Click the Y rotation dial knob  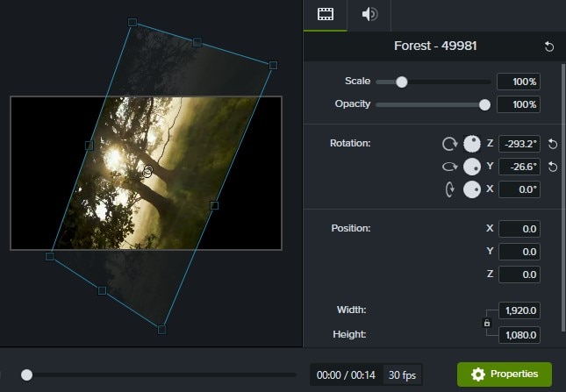472,167
